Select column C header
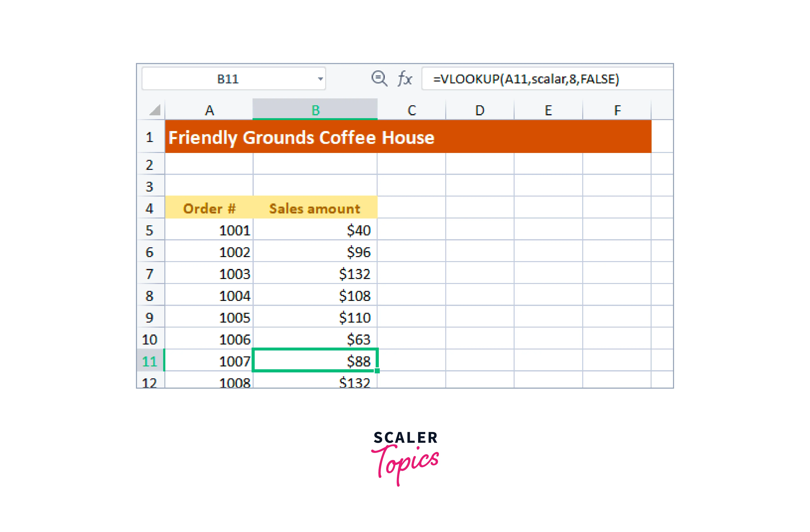Image resolution: width=810 pixels, height=532 pixels. (411, 110)
